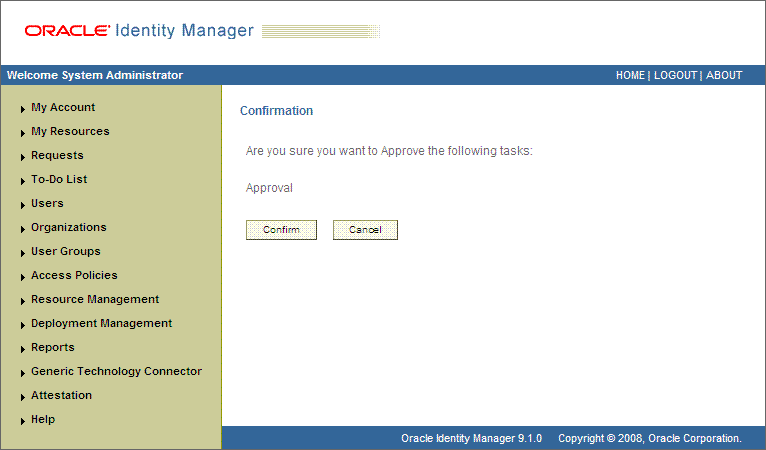The image size is (766, 450).
Task: Click the Confirm button
Action: click(281, 230)
